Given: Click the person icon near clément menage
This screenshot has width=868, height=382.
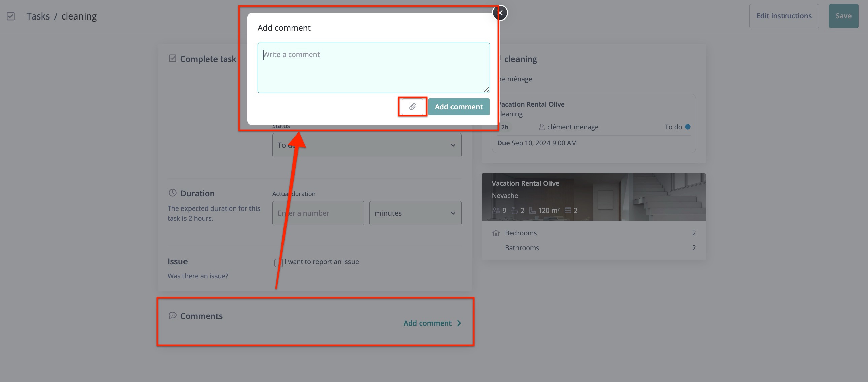Looking at the screenshot, I should pos(541,127).
